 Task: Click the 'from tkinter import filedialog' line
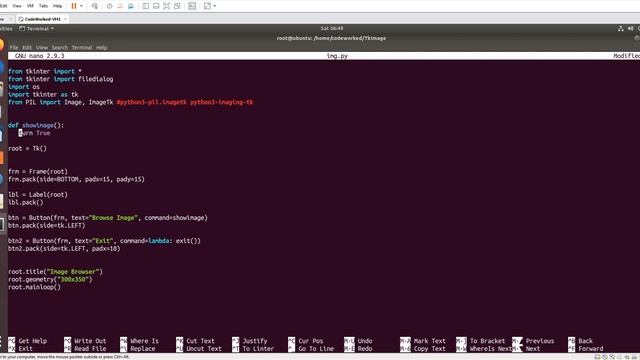tap(61, 79)
